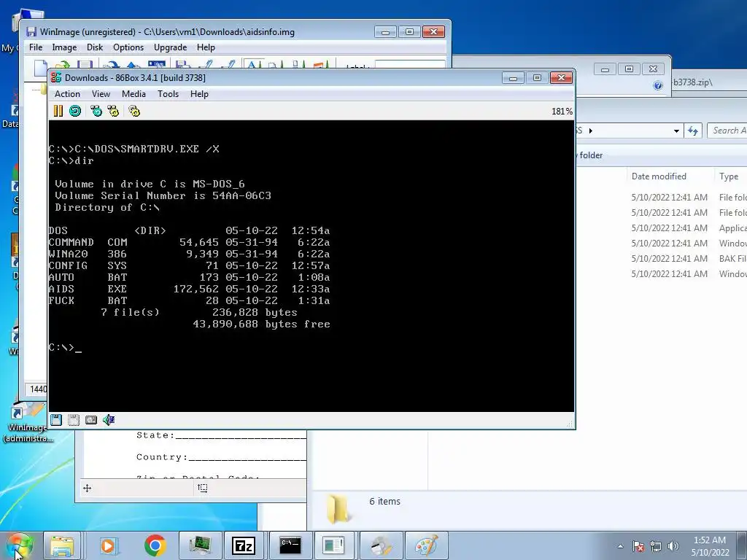Switch to Paint in taskbar
747x560 pixels.
[426, 545]
